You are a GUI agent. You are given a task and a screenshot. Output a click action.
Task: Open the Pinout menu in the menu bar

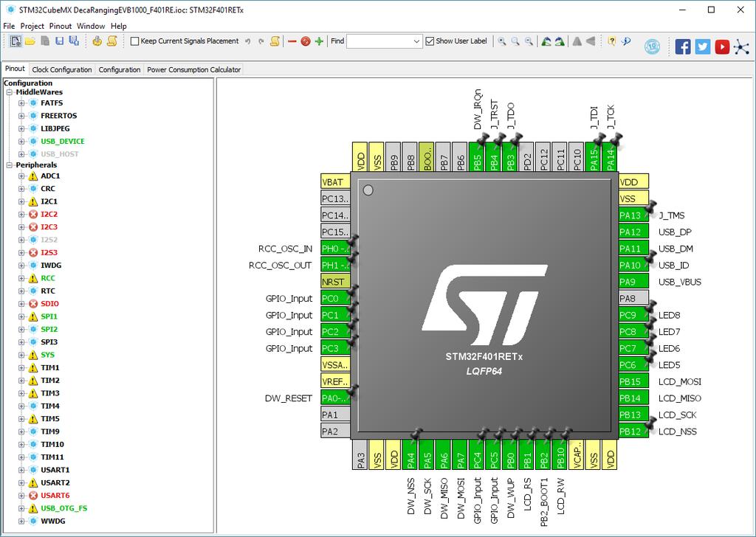61,26
